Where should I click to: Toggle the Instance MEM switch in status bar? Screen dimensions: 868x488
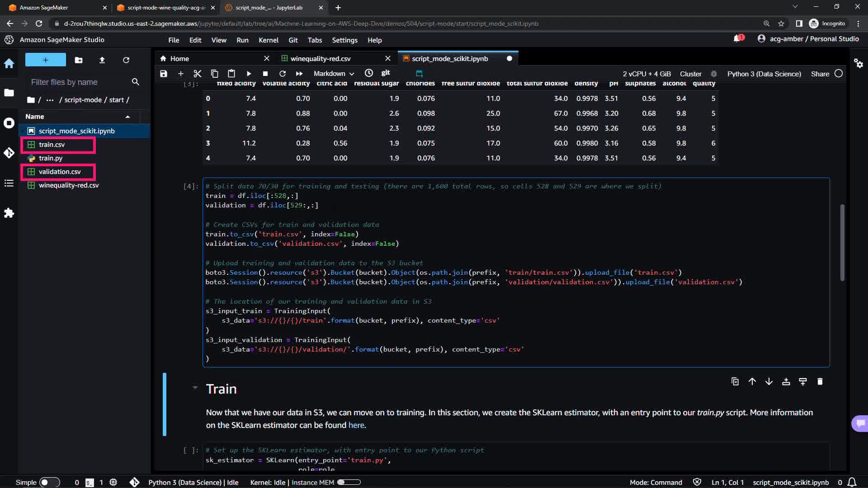[349, 482]
